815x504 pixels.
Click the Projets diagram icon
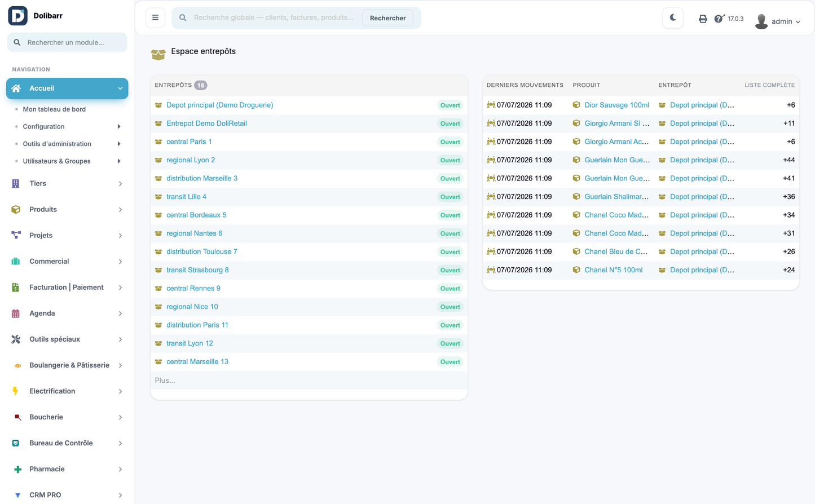(16, 235)
